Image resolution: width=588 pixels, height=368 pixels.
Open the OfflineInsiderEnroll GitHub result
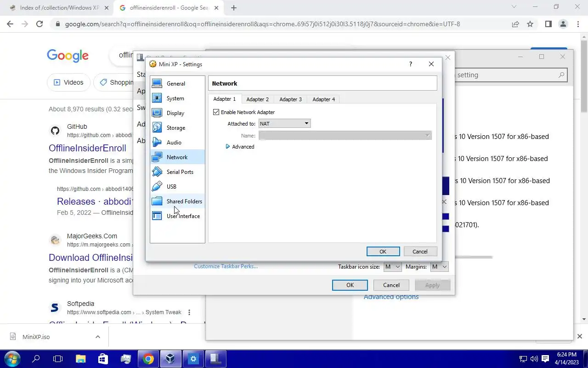coord(87,148)
